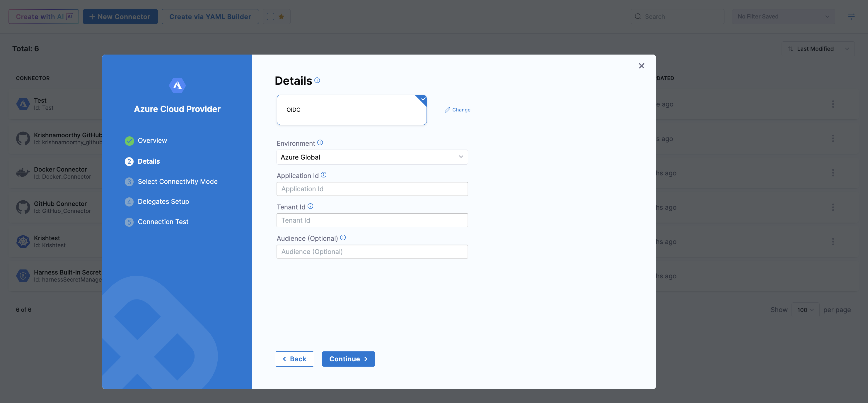
Task: Focus the connectors Search field
Action: pyautogui.click(x=677, y=16)
